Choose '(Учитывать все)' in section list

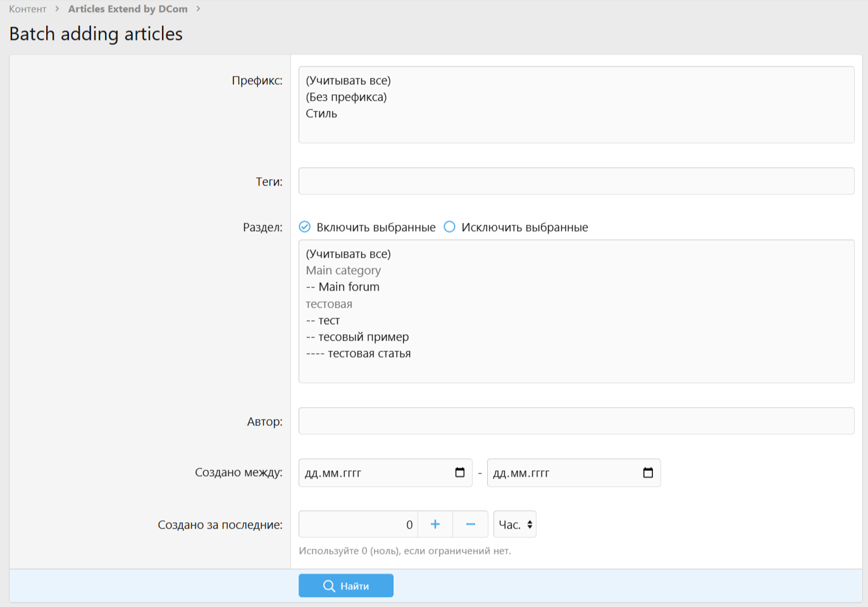click(x=348, y=254)
